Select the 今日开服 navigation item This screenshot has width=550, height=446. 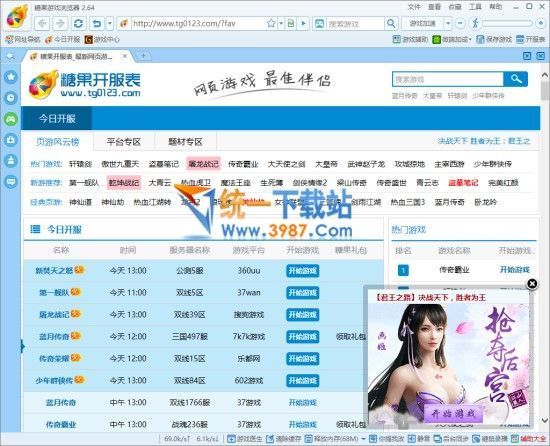tap(57, 119)
